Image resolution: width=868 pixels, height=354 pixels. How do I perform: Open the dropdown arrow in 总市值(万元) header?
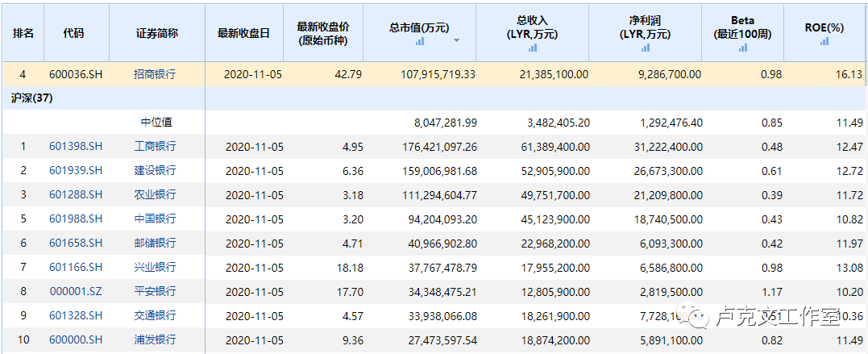click(457, 40)
